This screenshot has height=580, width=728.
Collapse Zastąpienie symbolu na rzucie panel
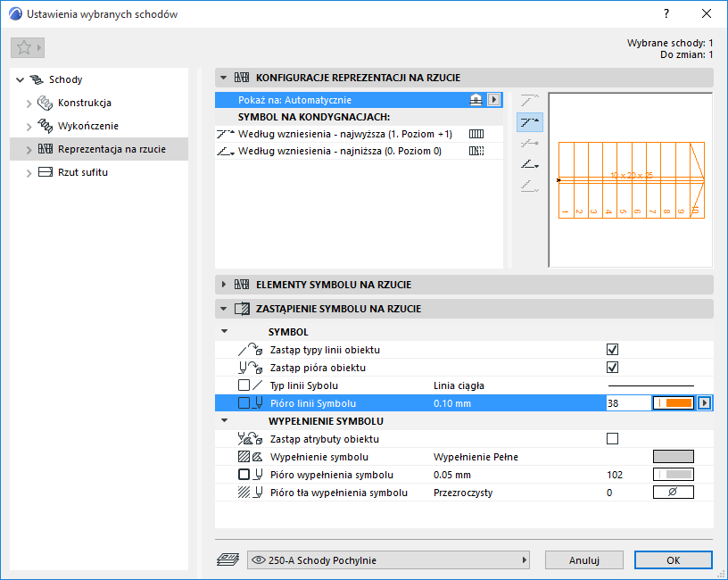(224, 309)
